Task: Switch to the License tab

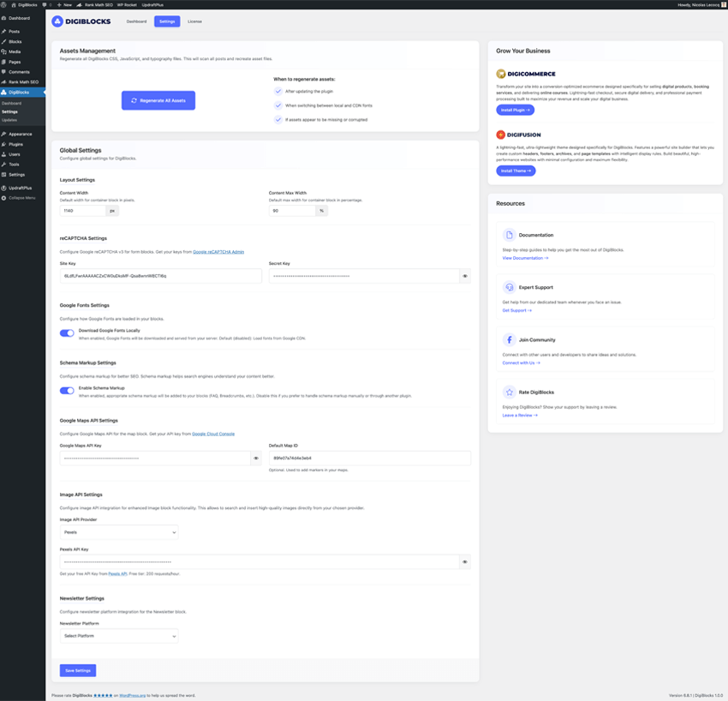Action: point(195,21)
